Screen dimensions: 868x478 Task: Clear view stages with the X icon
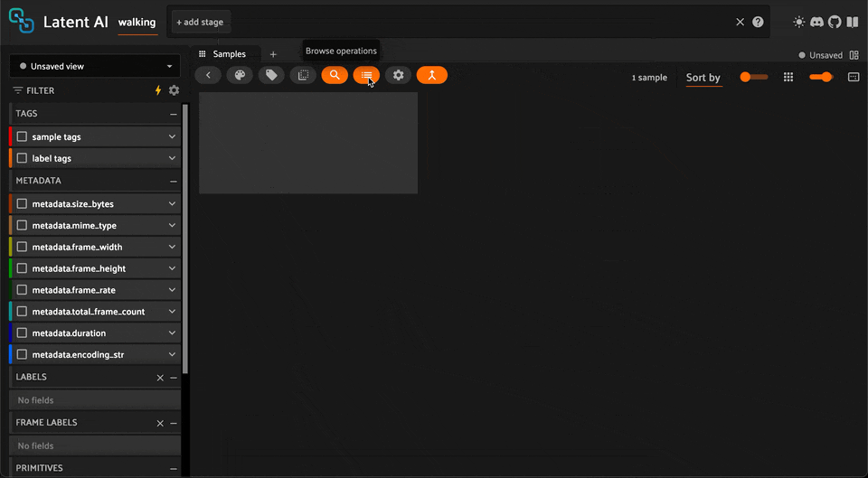tap(741, 22)
